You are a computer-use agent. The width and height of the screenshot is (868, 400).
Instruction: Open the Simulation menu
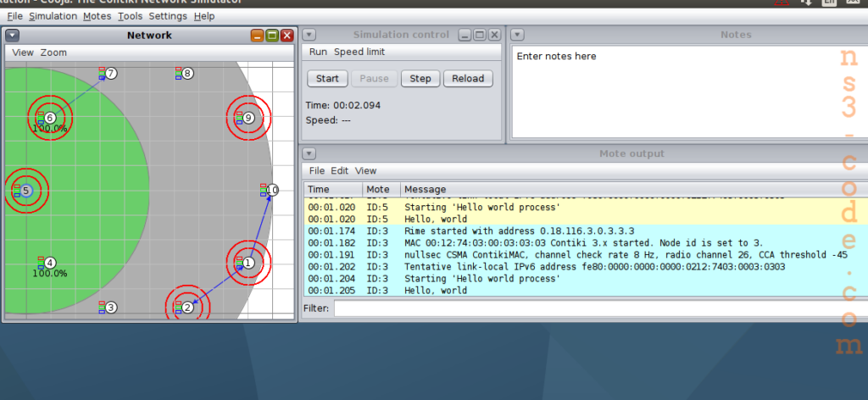coord(53,16)
